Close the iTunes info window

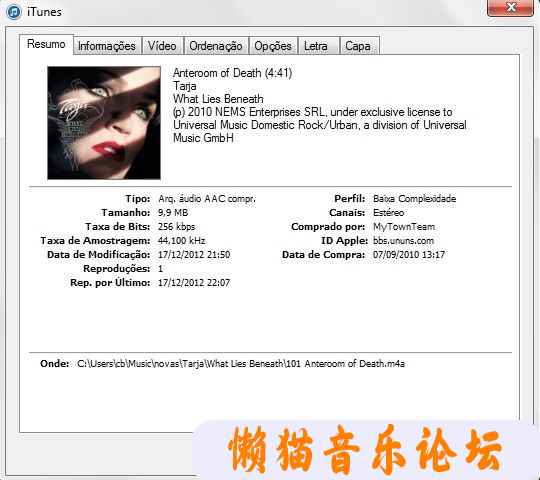(510, 8)
